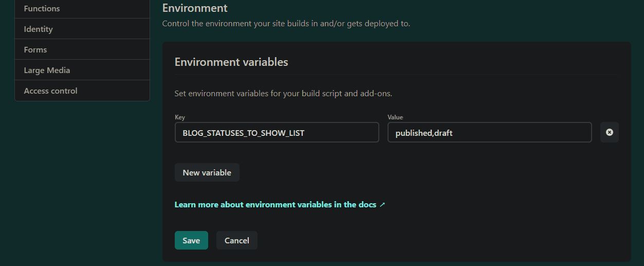Focus the Key field containing BLOG_STATUSES_TO_SHOW_LIST
The width and height of the screenshot is (644, 266).
pyautogui.click(x=277, y=132)
